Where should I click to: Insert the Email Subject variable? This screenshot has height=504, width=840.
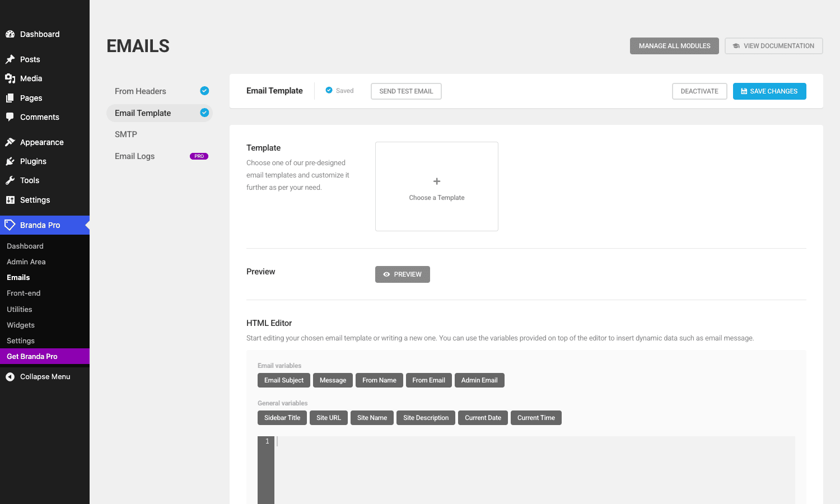(284, 380)
